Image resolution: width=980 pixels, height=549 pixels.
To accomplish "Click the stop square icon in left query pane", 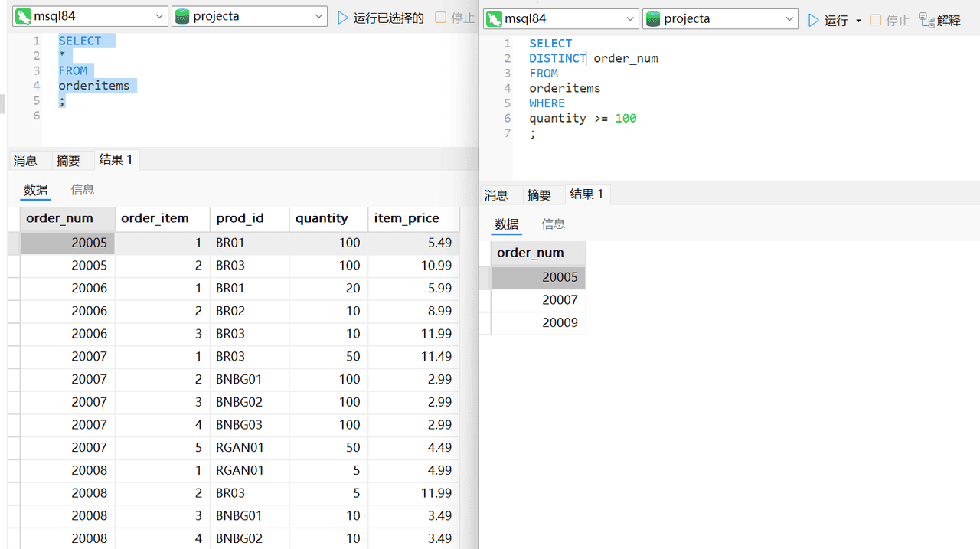I will (440, 18).
